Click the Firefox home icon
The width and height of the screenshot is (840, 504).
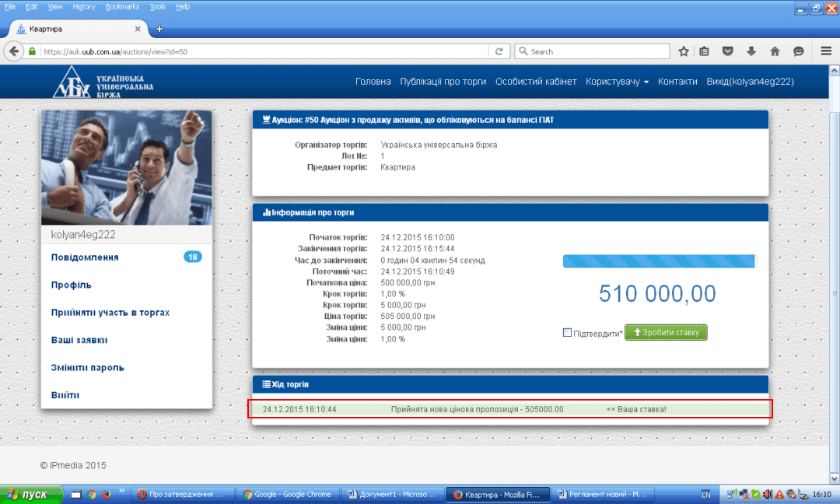[x=775, y=51]
